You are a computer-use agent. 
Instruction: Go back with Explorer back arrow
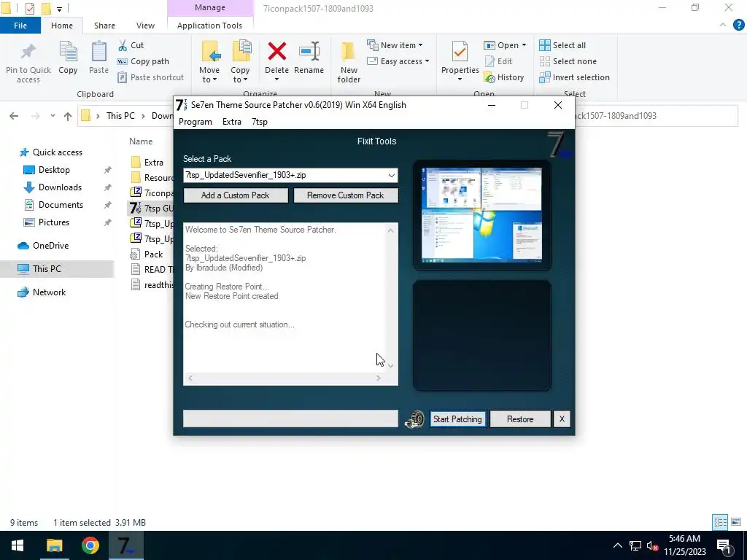(x=14, y=116)
